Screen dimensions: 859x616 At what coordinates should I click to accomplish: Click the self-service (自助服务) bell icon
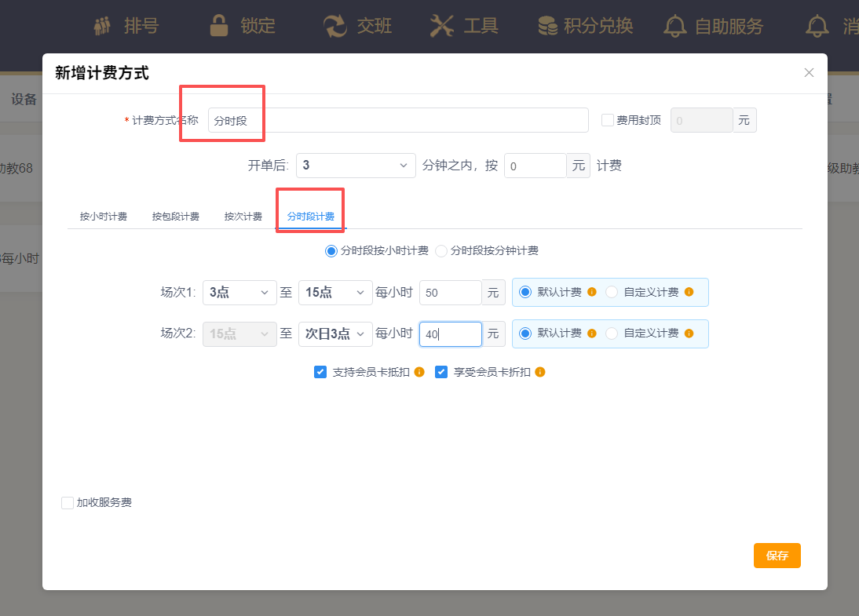pos(674,26)
